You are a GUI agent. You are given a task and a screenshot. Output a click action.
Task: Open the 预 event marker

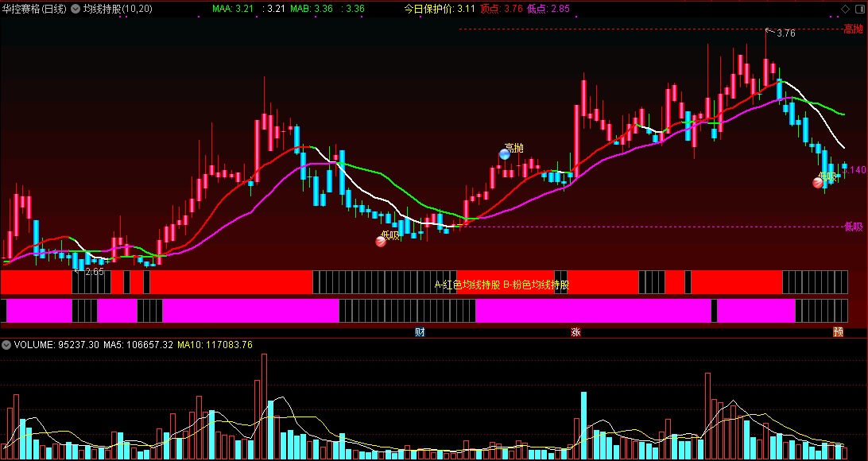point(839,332)
